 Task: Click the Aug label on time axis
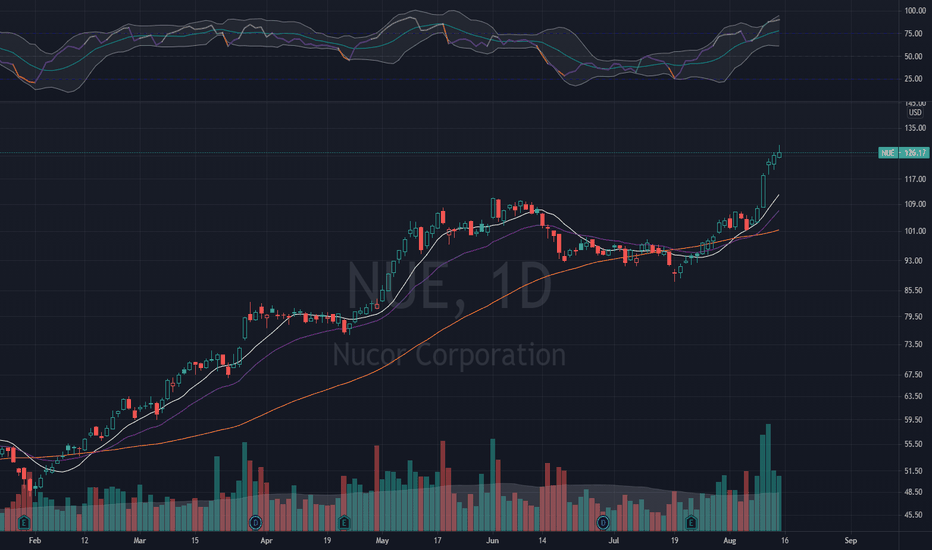729,540
